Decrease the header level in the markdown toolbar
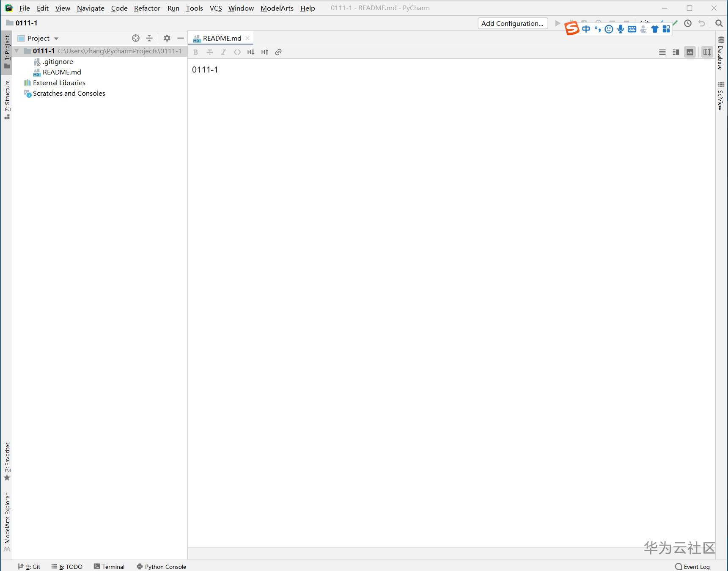728x571 pixels. pos(251,52)
